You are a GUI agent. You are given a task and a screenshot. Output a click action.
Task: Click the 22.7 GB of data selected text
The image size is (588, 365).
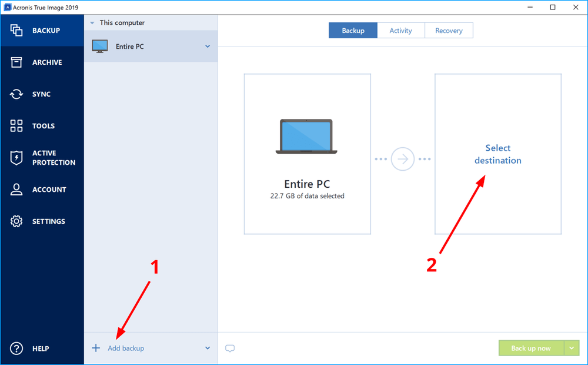click(x=307, y=196)
